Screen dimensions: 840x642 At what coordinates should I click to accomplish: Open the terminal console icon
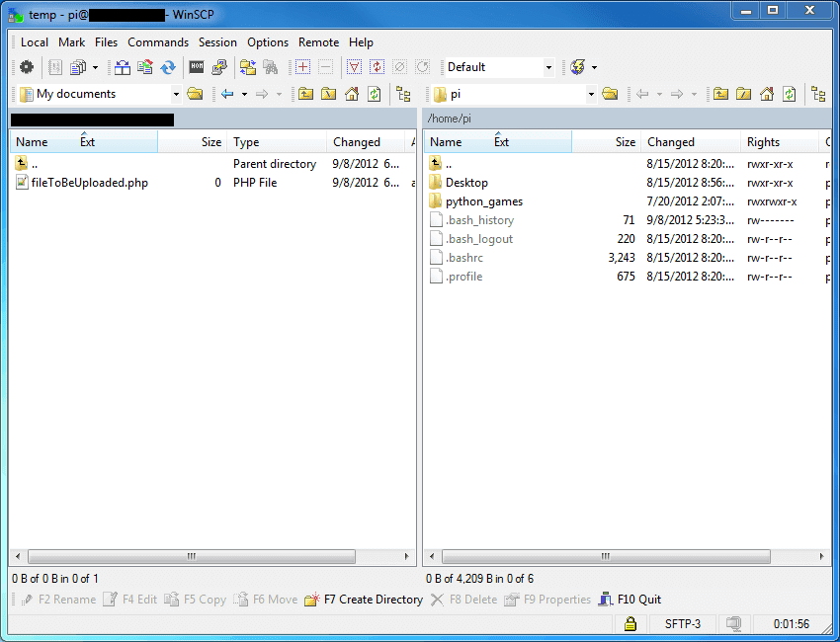click(x=197, y=67)
